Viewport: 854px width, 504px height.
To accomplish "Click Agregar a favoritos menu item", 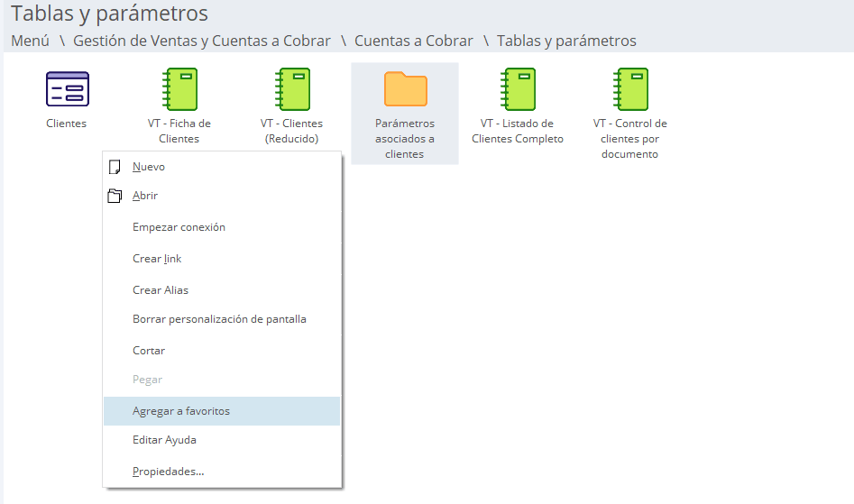I will (181, 411).
